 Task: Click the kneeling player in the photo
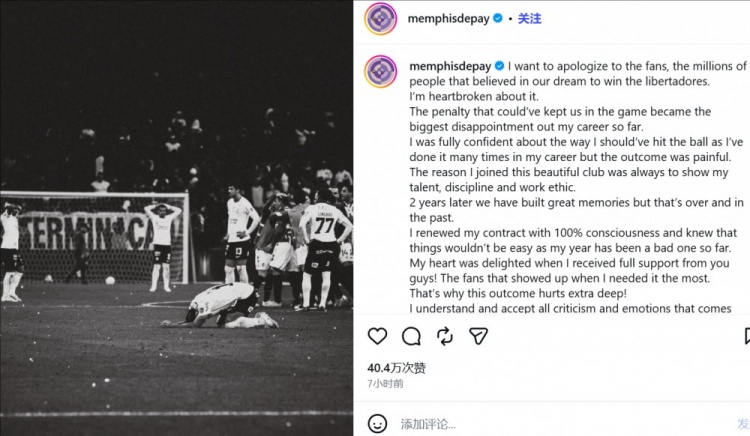220,305
